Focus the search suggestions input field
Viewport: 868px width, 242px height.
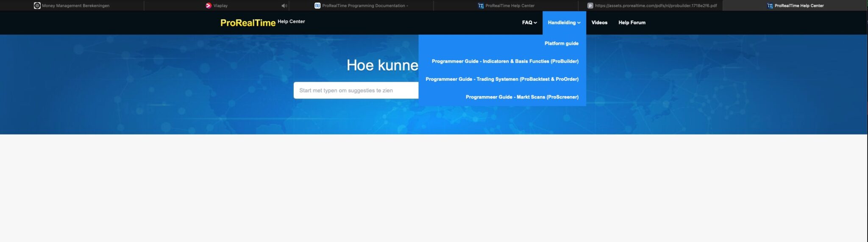point(356,90)
